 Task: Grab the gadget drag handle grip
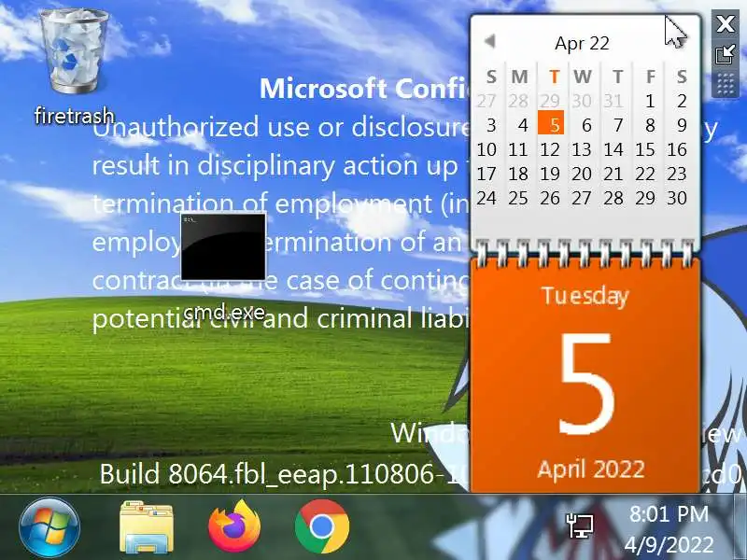pyautogui.click(x=726, y=85)
